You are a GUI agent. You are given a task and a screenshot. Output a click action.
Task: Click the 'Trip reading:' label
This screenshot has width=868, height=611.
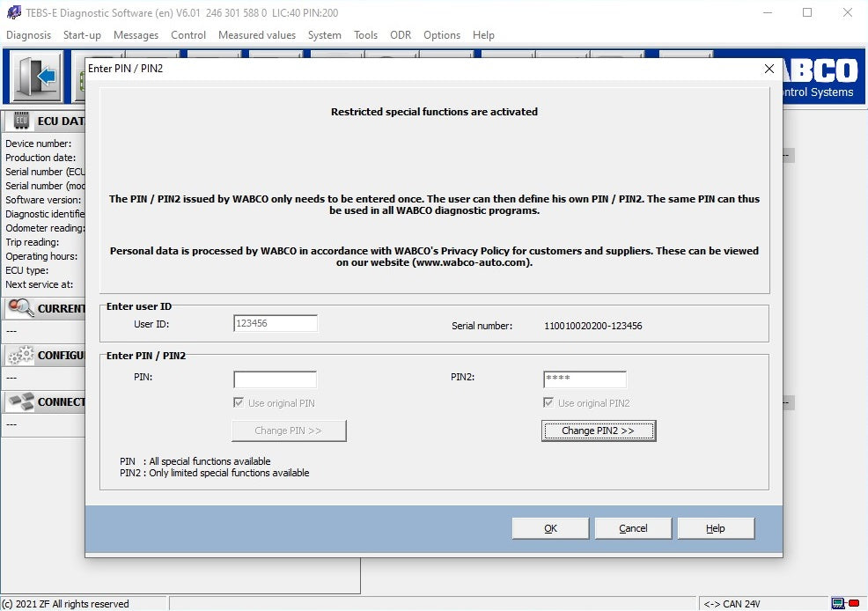tap(32, 242)
